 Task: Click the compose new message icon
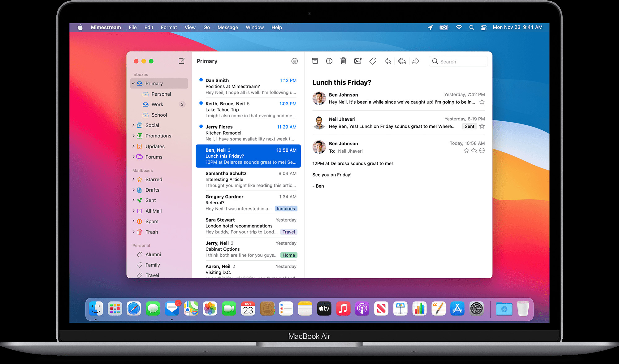pos(182,61)
